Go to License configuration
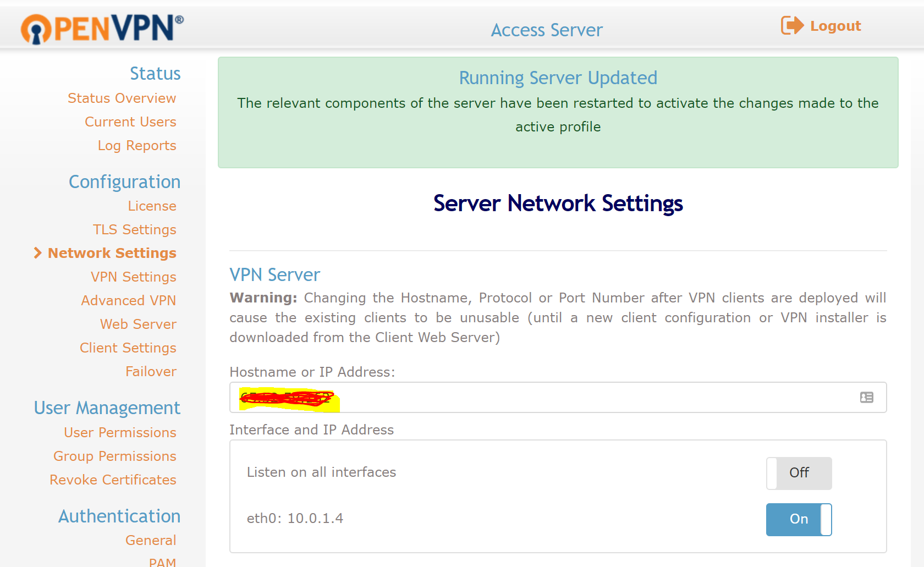 pos(152,206)
